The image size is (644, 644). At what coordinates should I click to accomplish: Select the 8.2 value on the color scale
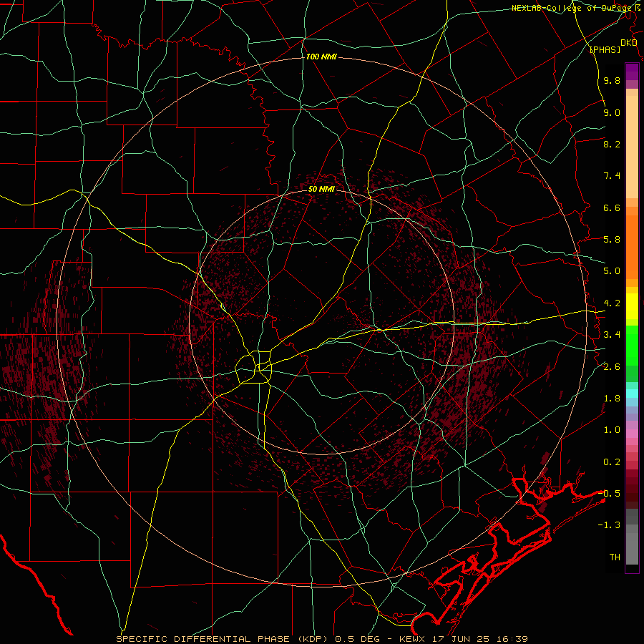(612, 144)
